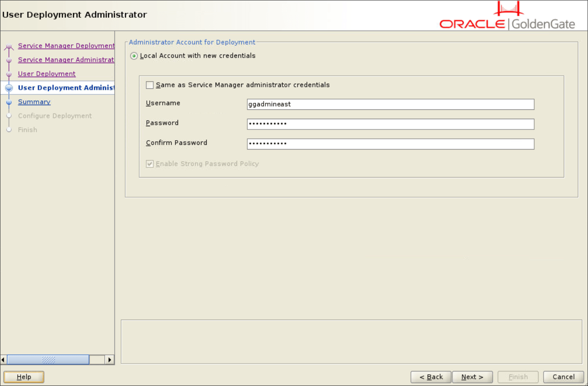The image size is (588, 386).
Task: Click the highlighted User Deployment Administrator node
Action: point(9,88)
